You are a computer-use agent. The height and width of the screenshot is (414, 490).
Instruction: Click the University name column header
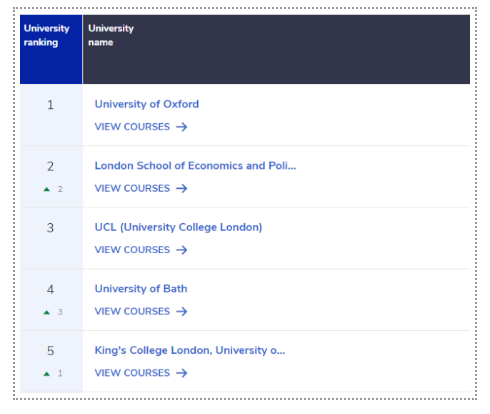coord(276,49)
